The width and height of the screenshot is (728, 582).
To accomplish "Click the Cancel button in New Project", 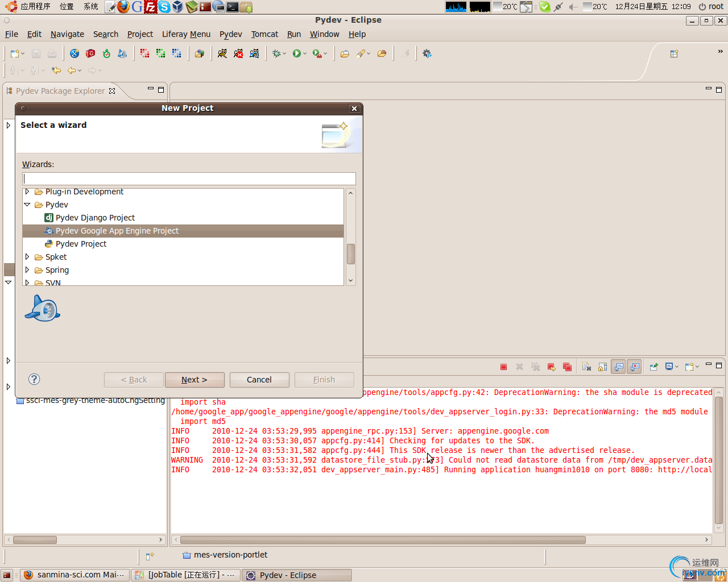I will click(259, 380).
